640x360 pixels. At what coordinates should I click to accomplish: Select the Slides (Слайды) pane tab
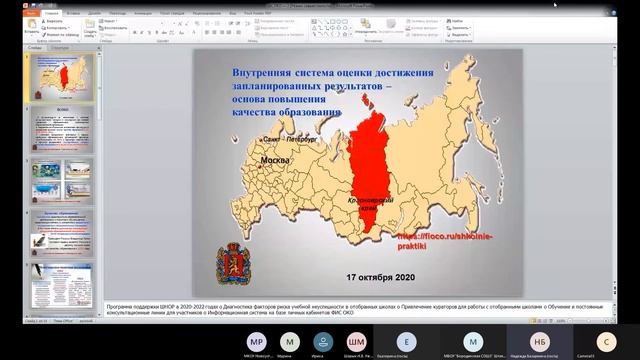tap(35, 48)
